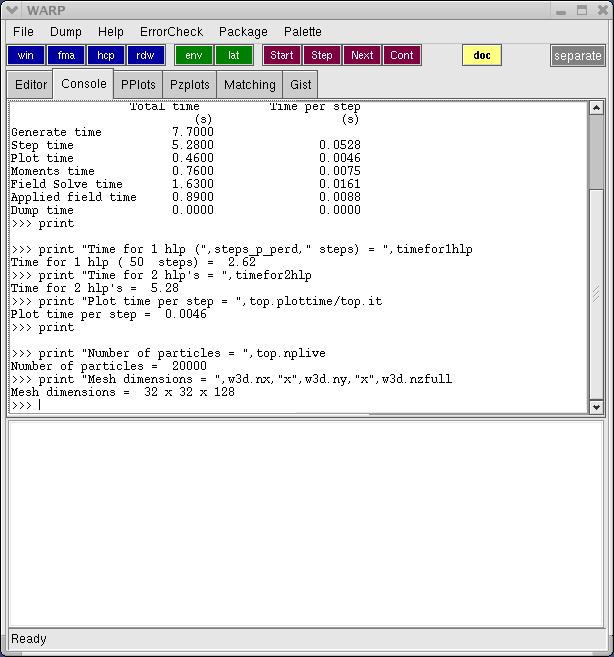The image size is (614, 657).
Task: Click the 'Time for 2 hlp's = 5.28' output line
Action: (x=95, y=288)
